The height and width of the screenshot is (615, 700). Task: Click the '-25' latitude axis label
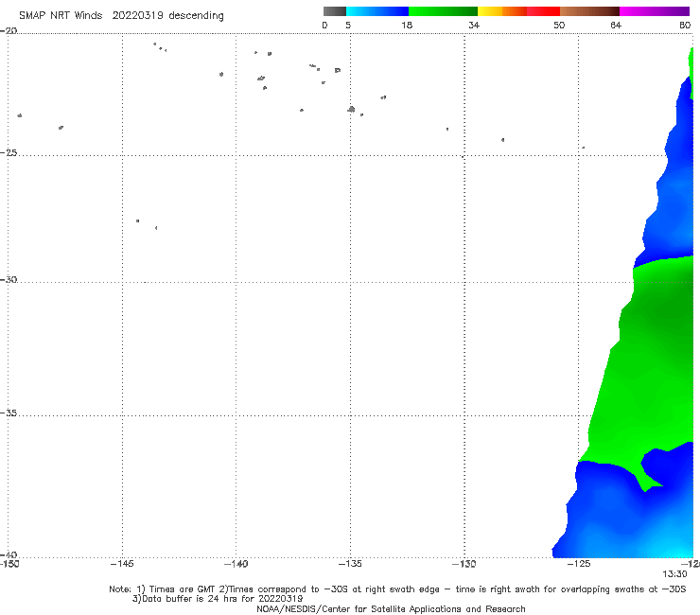click(x=9, y=152)
